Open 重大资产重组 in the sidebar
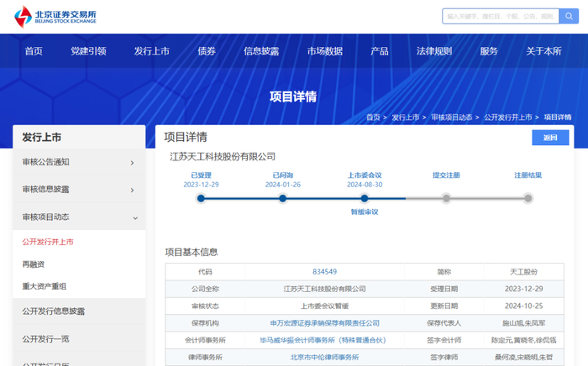 tap(44, 286)
